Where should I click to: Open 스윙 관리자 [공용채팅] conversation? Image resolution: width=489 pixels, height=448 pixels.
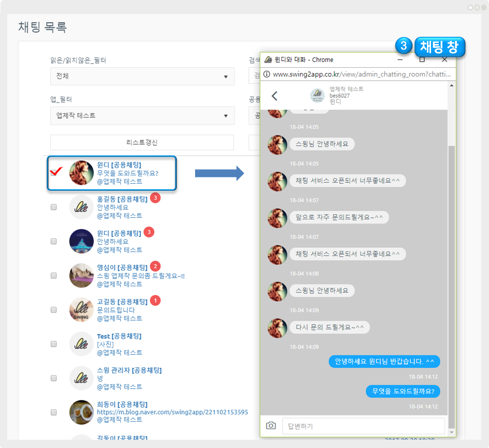pyautogui.click(x=129, y=370)
